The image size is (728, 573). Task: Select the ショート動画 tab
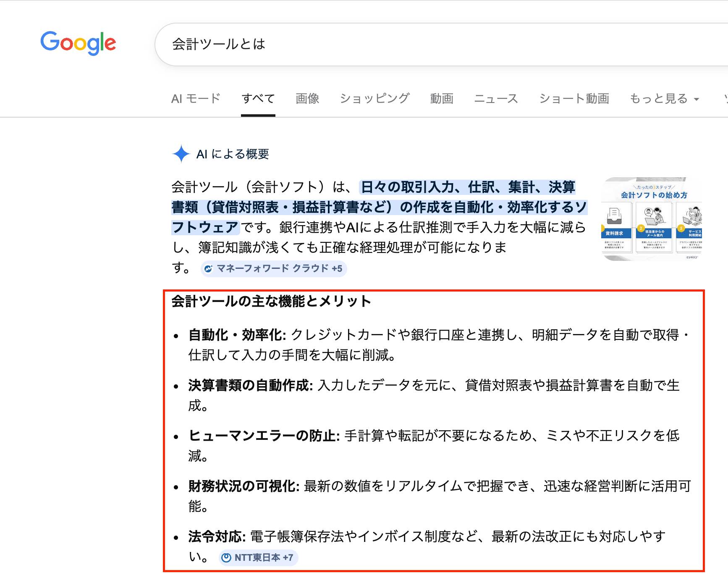tap(574, 99)
